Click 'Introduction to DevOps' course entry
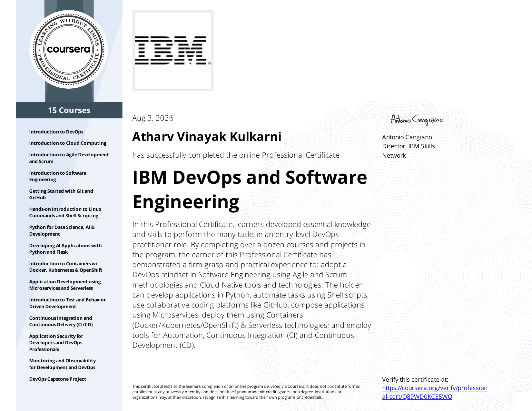 [x=56, y=132]
